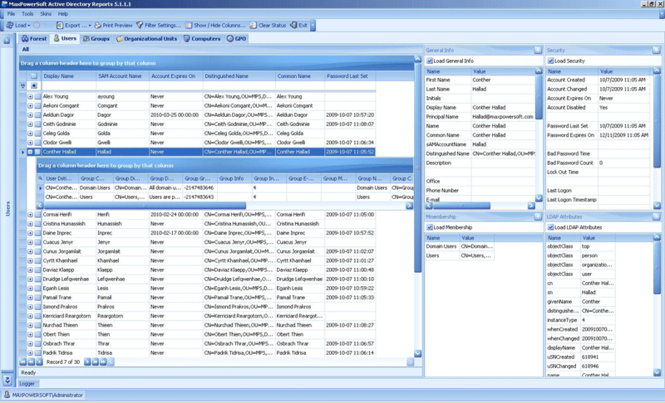This screenshot has height=403, width=665.
Task: Click the search icon in nested group grid
Action: click(x=40, y=179)
